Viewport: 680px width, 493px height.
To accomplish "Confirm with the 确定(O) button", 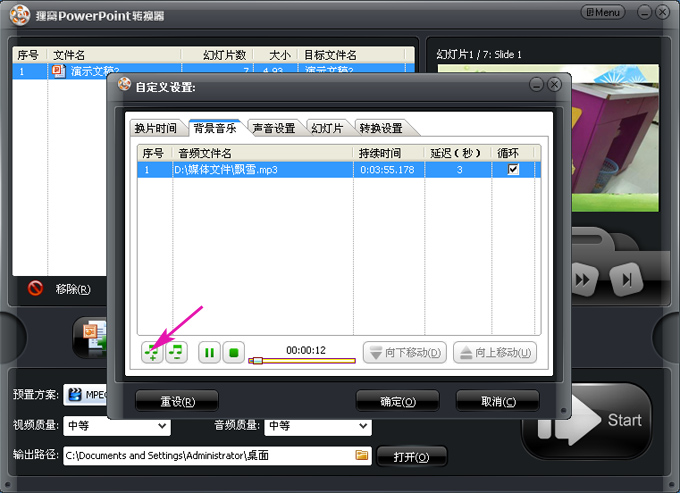I will [x=397, y=402].
